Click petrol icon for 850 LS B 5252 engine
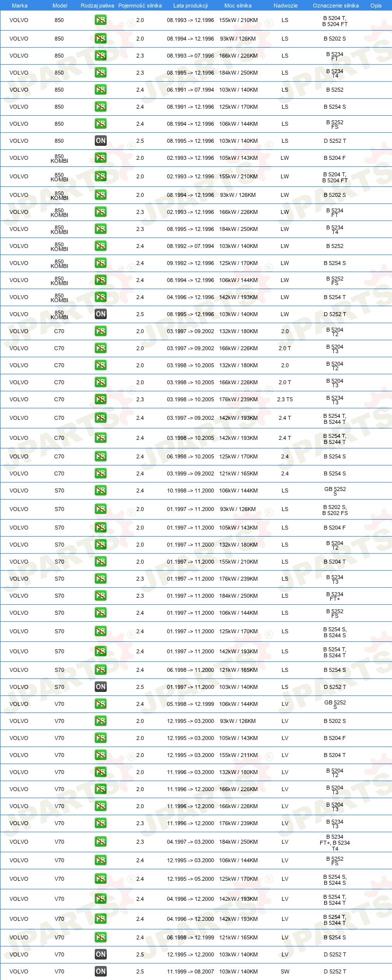 click(100, 90)
